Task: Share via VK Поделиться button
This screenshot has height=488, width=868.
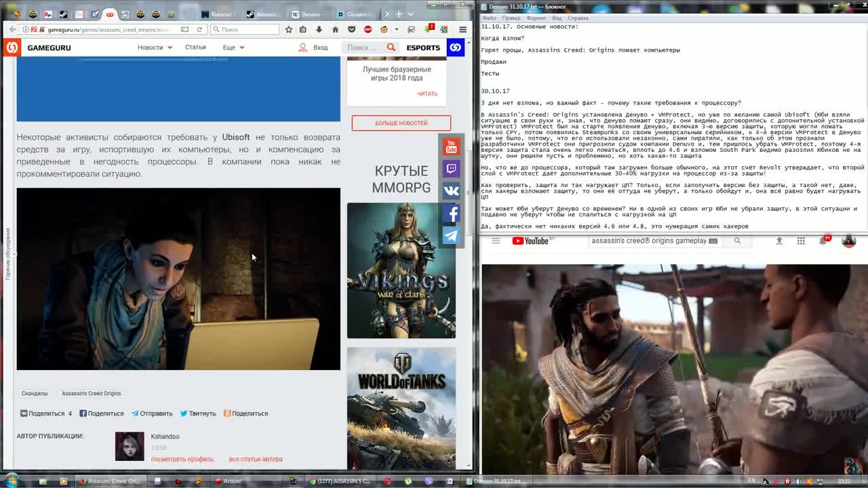Action: coord(45,413)
